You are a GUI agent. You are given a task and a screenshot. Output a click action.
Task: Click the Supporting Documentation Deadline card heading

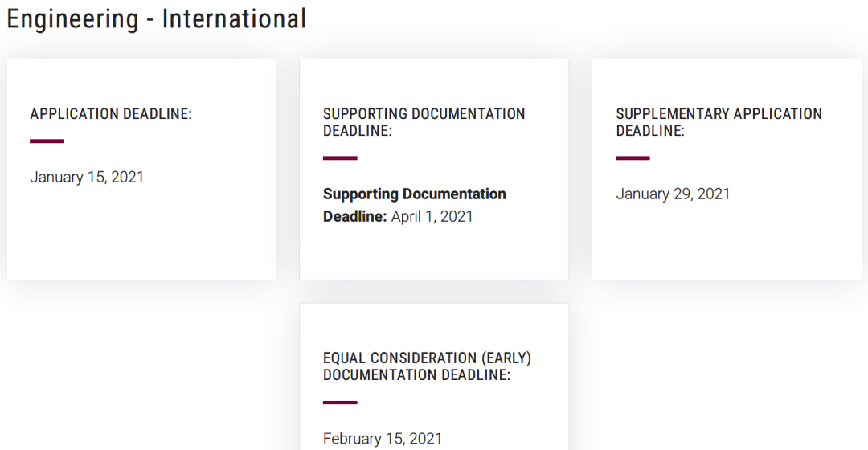(424, 122)
